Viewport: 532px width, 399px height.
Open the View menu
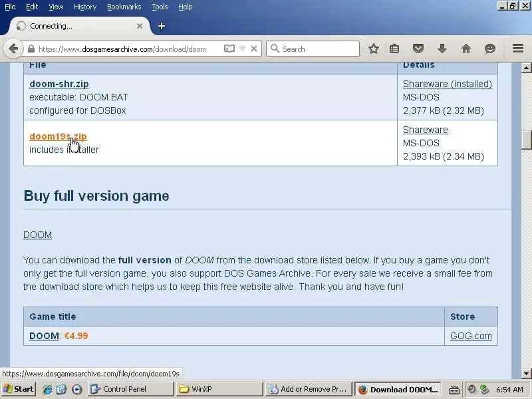coord(56,7)
